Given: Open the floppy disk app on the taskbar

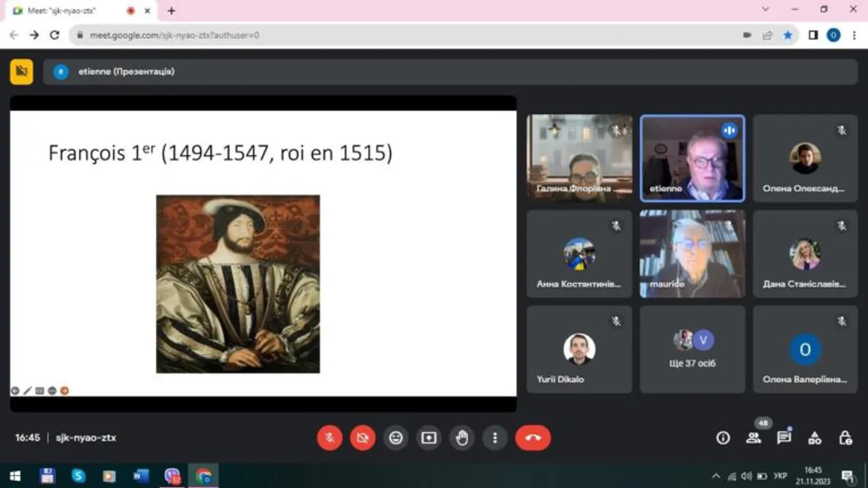Looking at the screenshot, I should 47,476.
